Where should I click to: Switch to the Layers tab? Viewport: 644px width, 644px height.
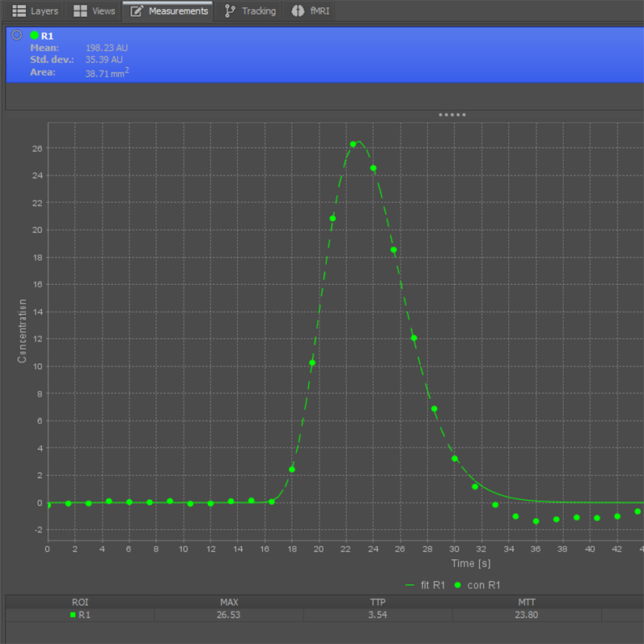(x=35, y=11)
